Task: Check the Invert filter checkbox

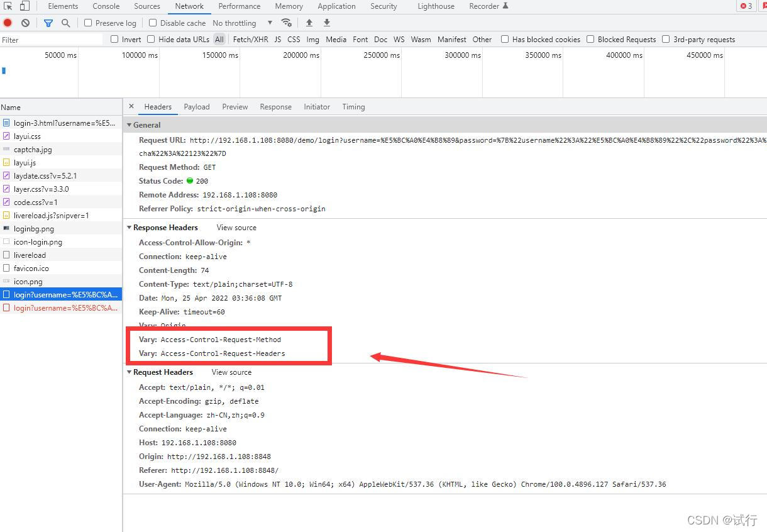Action: pos(114,39)
